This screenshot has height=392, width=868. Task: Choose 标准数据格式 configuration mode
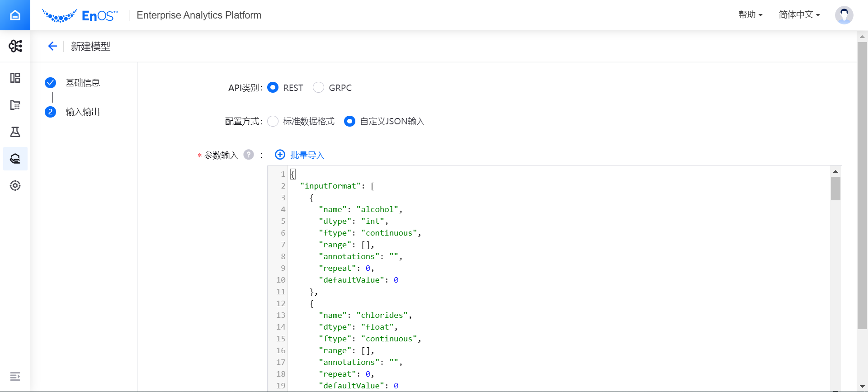point(273,121)
